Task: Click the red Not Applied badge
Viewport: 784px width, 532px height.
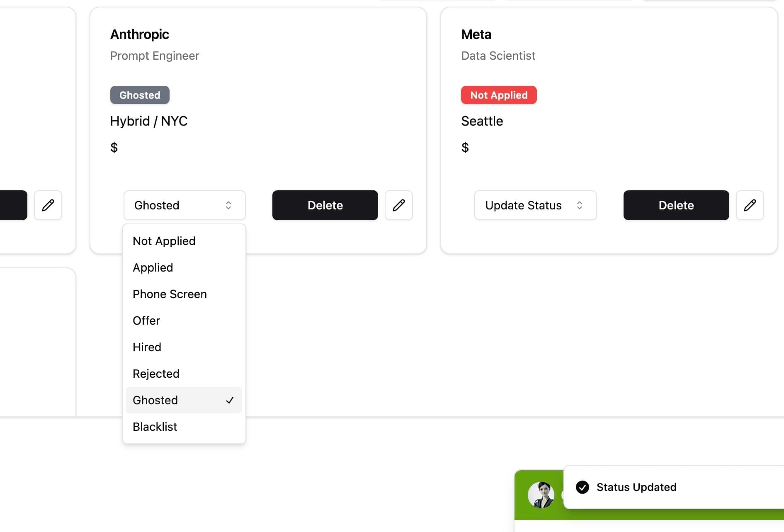Action: [499, 95]
